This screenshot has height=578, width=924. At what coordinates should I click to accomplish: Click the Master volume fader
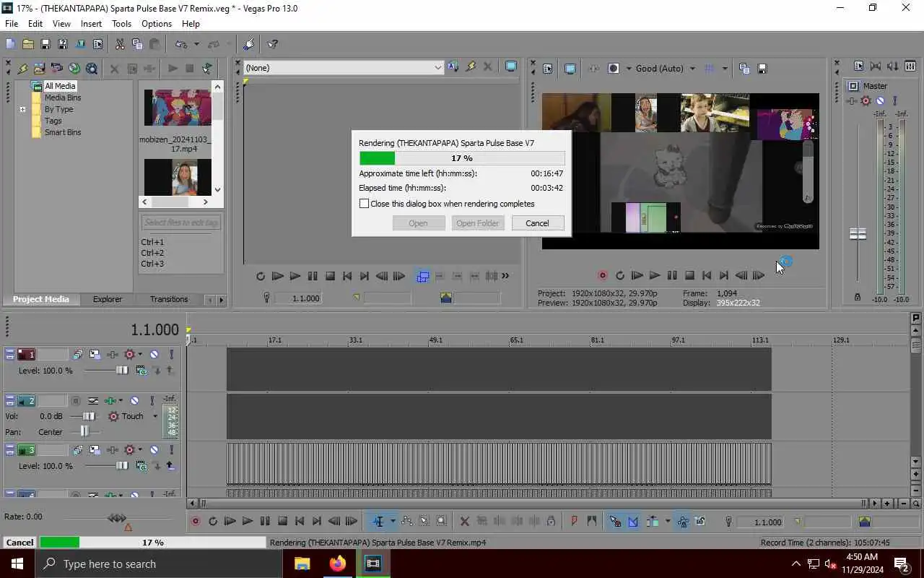(858, 233)
